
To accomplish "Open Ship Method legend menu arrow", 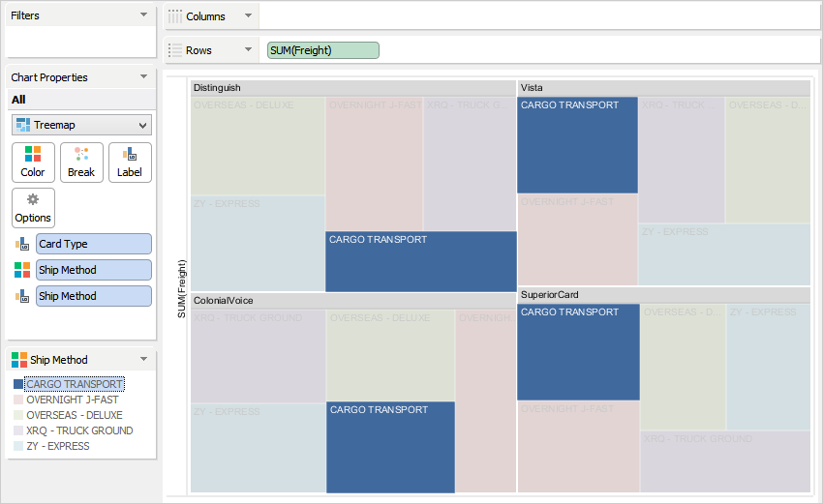I will [x=143, y=359].
